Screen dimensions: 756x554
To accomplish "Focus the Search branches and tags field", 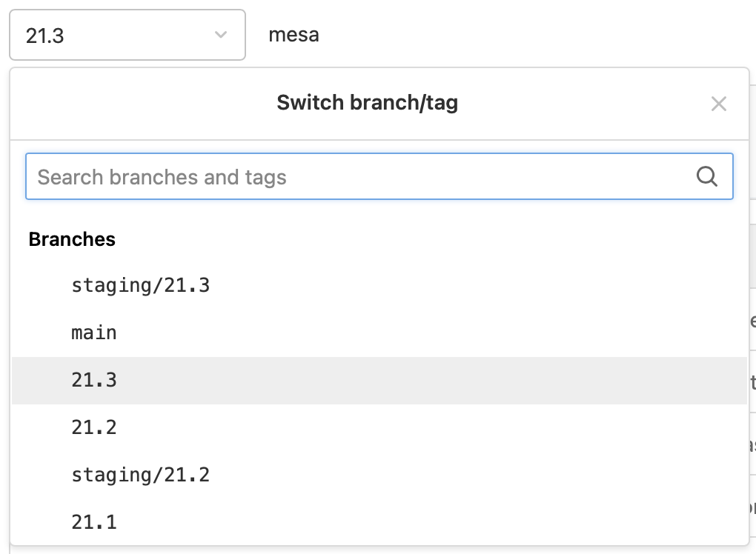I will click(379, 176).
